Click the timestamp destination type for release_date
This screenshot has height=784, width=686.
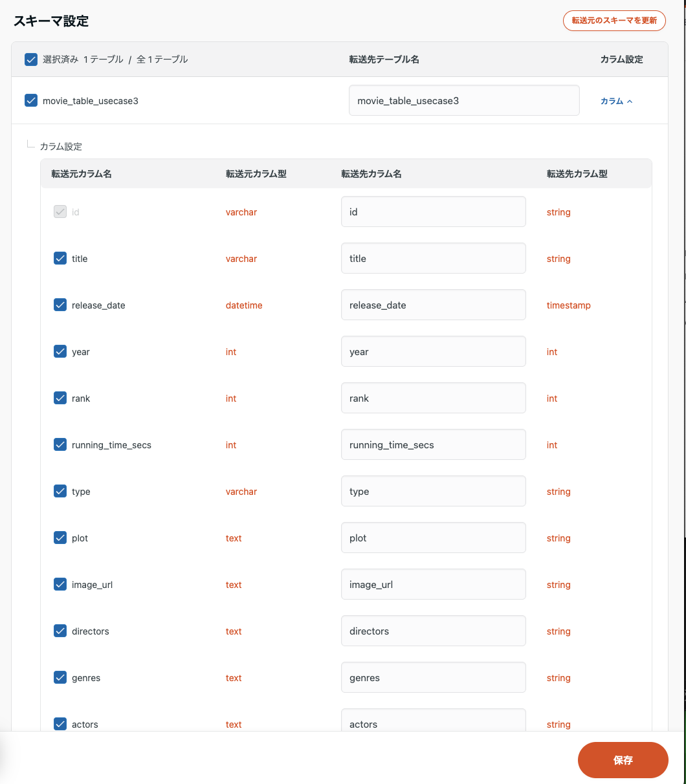point(569,305)
